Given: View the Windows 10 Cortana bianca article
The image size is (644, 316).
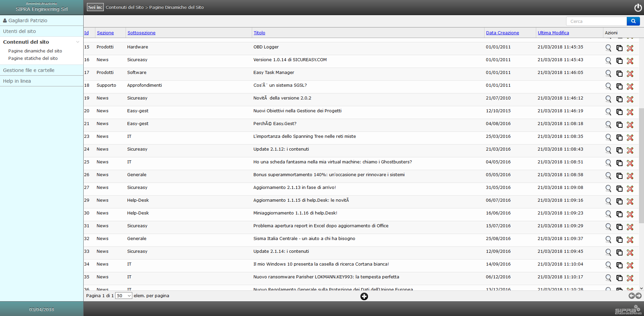Looking at the screenshot, I should [x=608, y=265].
